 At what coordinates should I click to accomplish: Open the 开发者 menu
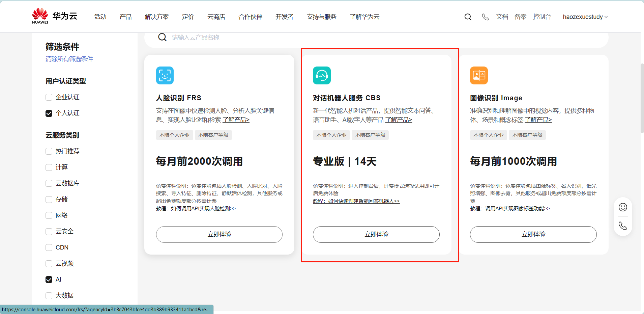coord(284,17)
